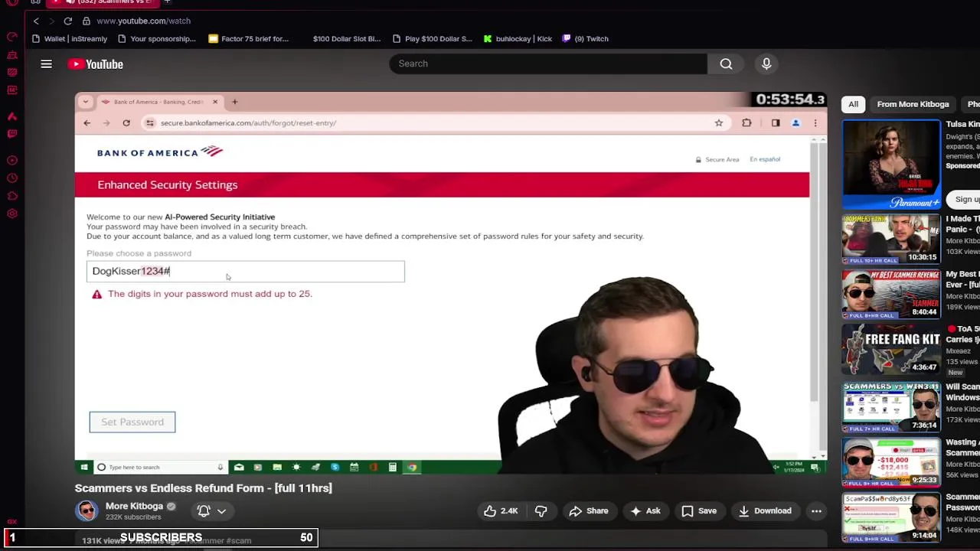The width and height of the screenshot is (980, 551).
Task: Click the video title text
Action: click(x=203, y=488)
